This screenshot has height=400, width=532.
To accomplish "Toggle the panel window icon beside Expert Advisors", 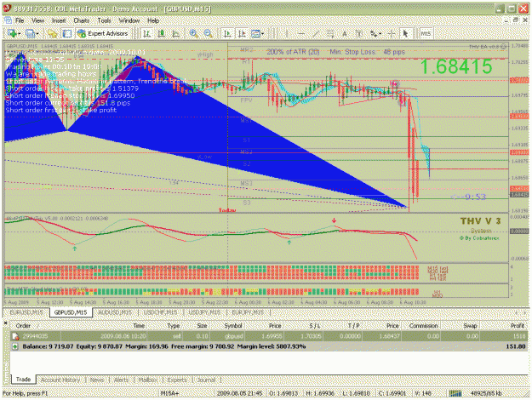I will pos(67,33).
